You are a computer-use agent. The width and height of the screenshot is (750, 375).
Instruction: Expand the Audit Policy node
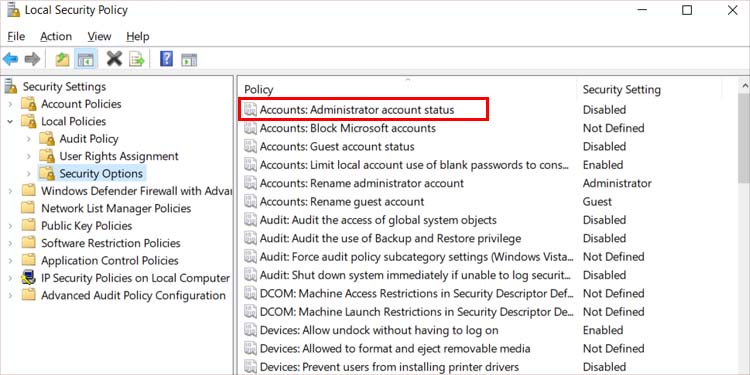[x=29, y=139]
